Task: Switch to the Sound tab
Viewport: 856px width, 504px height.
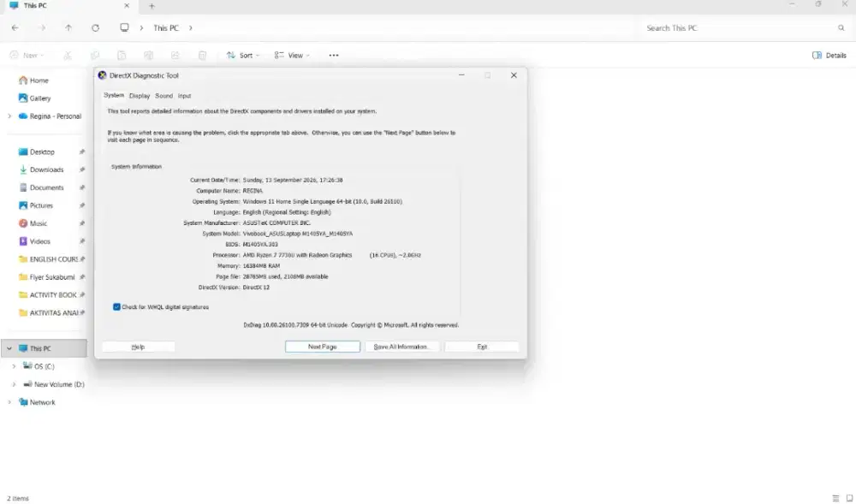Action: pos(163,96)
